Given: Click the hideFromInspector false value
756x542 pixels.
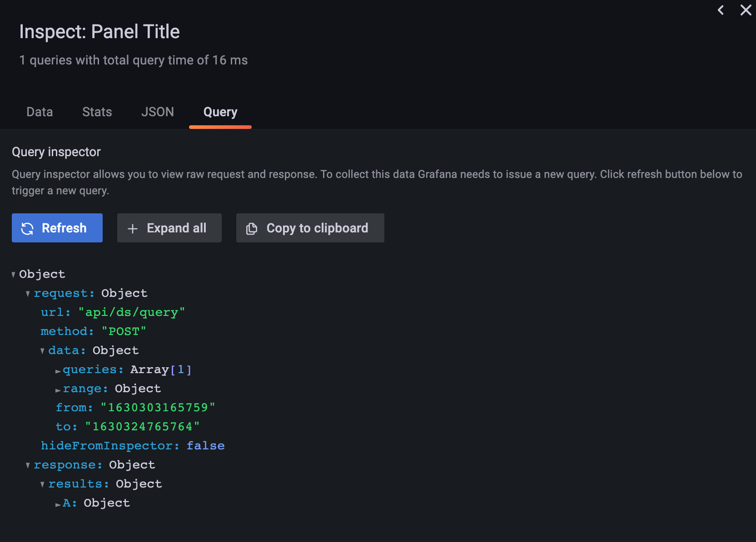Looking at the screenshot, I should 206,445.
